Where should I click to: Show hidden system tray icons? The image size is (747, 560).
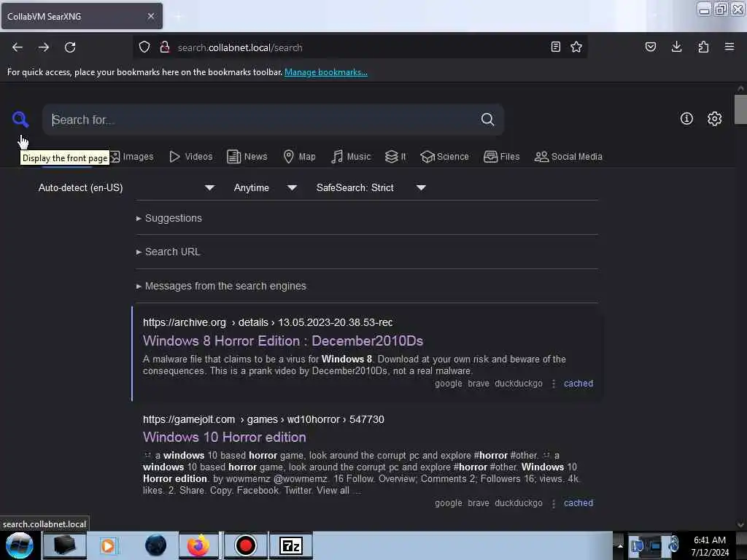(620, 545)
